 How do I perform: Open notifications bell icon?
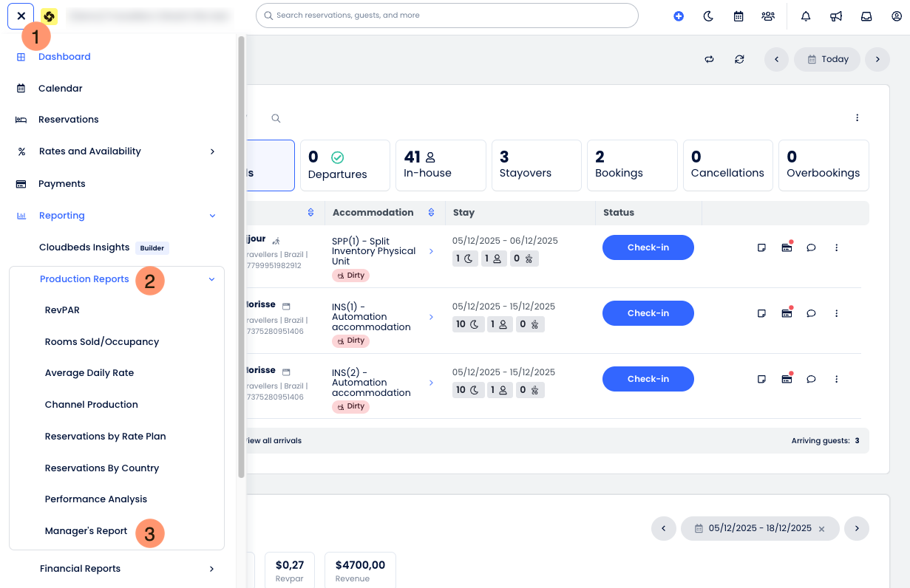(806, 16)
